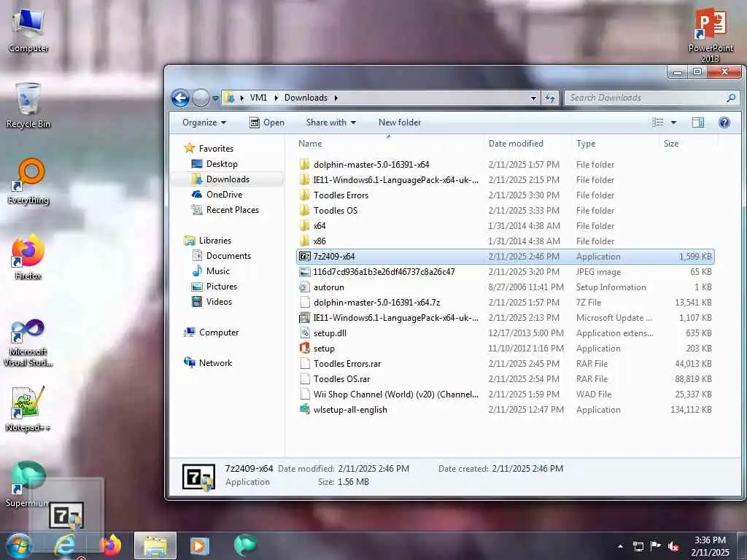The image size is (747, 560).
Task: Click the Back navigation arrow in Explorer
Action: tap(180, 98)
